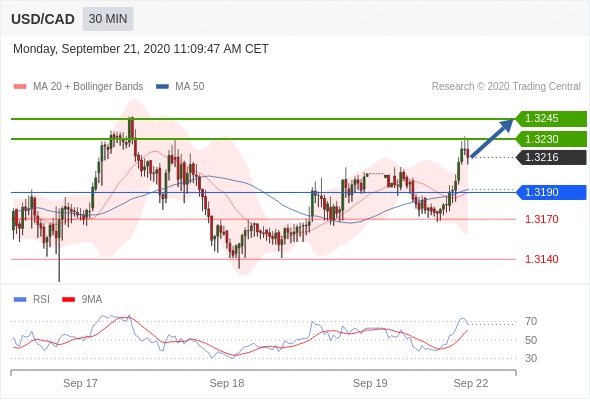Click the Sep 22 date axis label
This screenshot has height=400, width=590.
pos(471,383)
